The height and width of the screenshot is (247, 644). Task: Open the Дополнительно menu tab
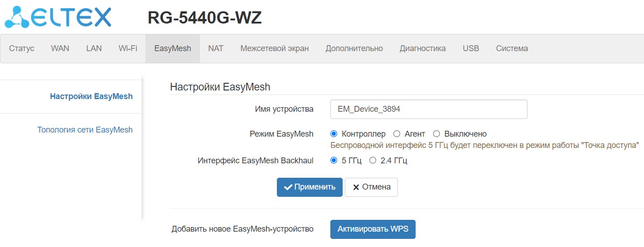tap(354, 48)
